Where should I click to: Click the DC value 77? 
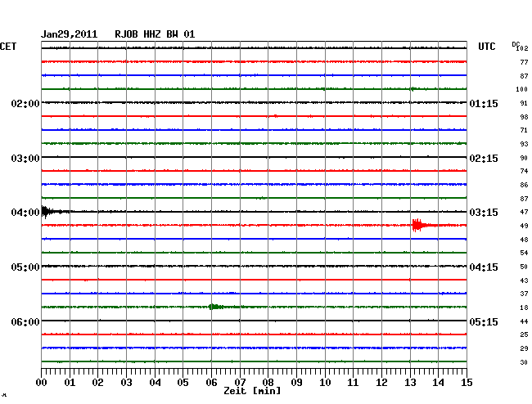pyautogui.click(x=524, y=62)
